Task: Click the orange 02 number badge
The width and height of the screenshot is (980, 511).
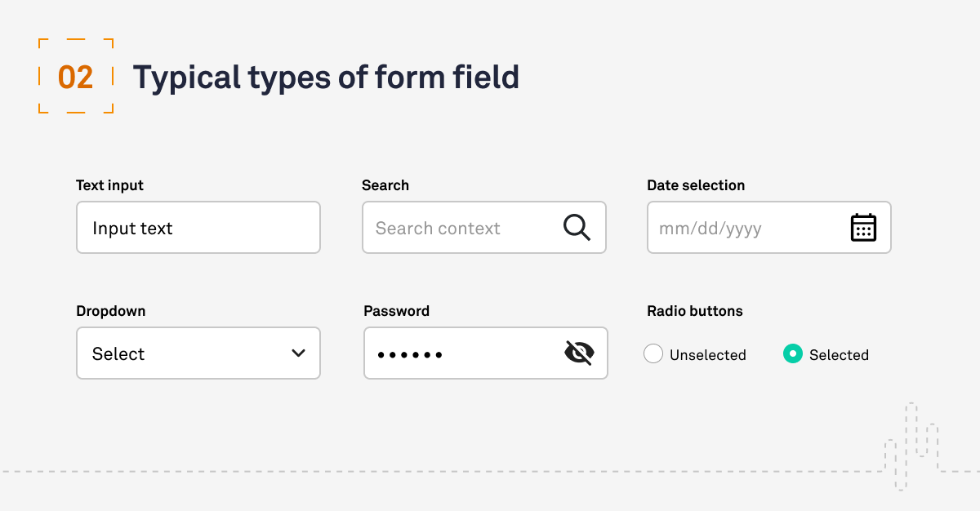Action: 76,77
